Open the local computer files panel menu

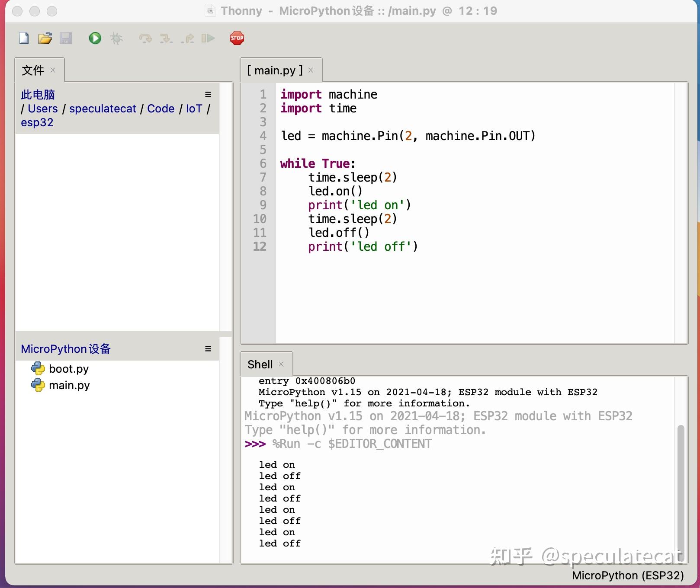click(208, 95)
